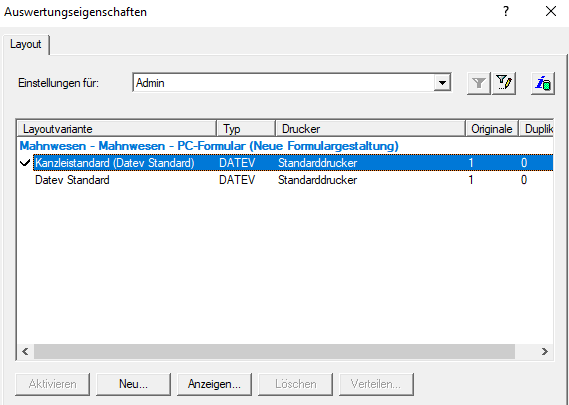Click the Verteilen... button

tap(376, 384)
